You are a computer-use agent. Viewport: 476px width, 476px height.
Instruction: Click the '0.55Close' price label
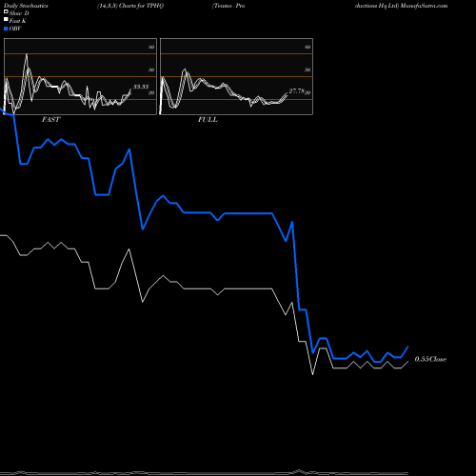430,359
